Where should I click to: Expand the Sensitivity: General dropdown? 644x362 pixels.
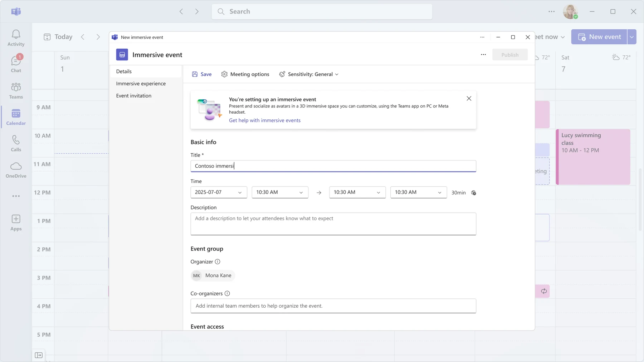click(309, 74)
